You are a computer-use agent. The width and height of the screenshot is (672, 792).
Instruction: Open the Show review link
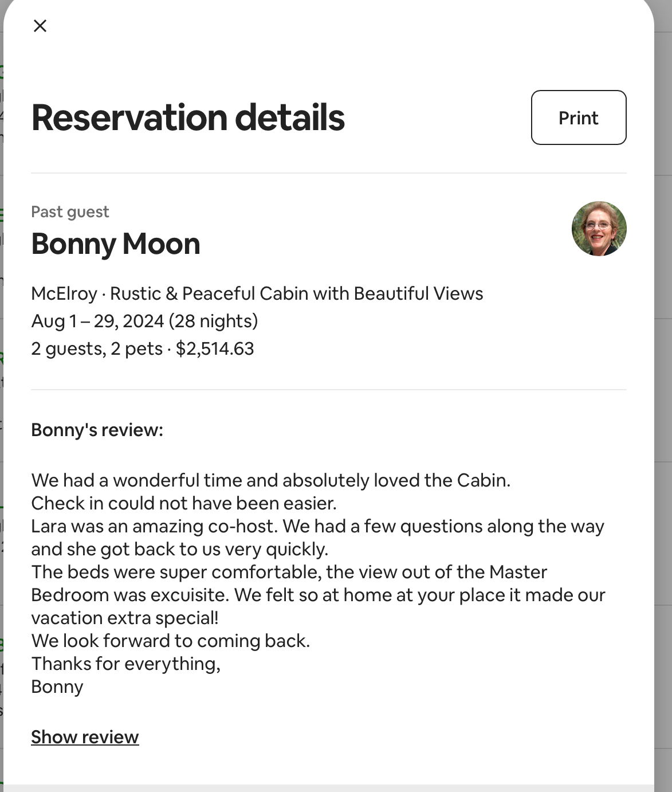click(85, 737)
